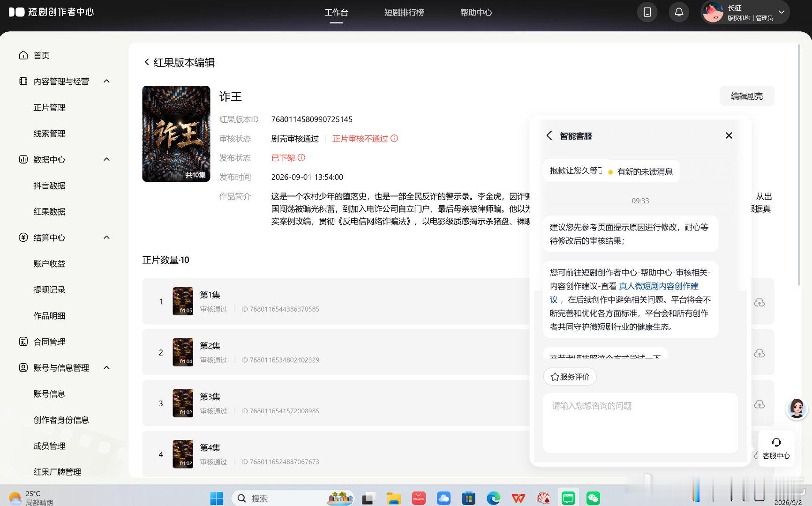Screen dimensions: 812x506
Task: Show info for 正片审核不通过 status
Action: (x=394, y=138)
